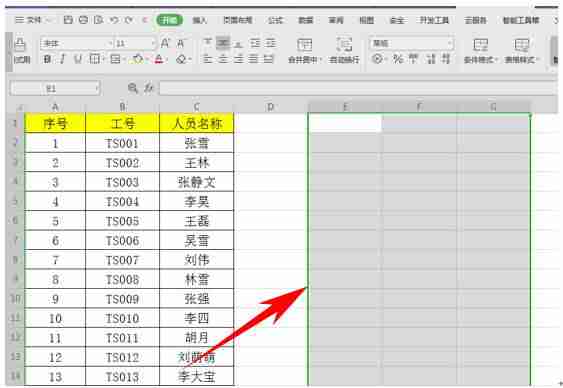Click the magnifier icon beside the formula bar
The image size is (563, 388).
(x=133, y=88)
